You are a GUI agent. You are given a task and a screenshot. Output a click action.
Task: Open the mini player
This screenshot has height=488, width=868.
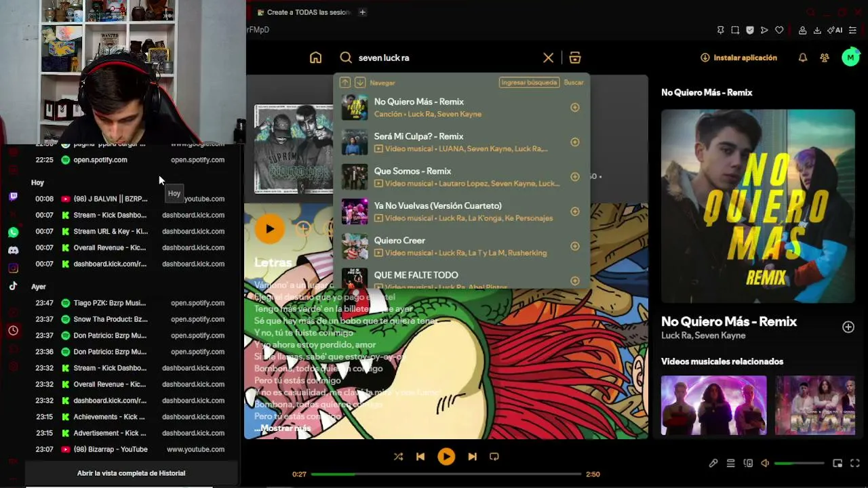click(837, 464)
